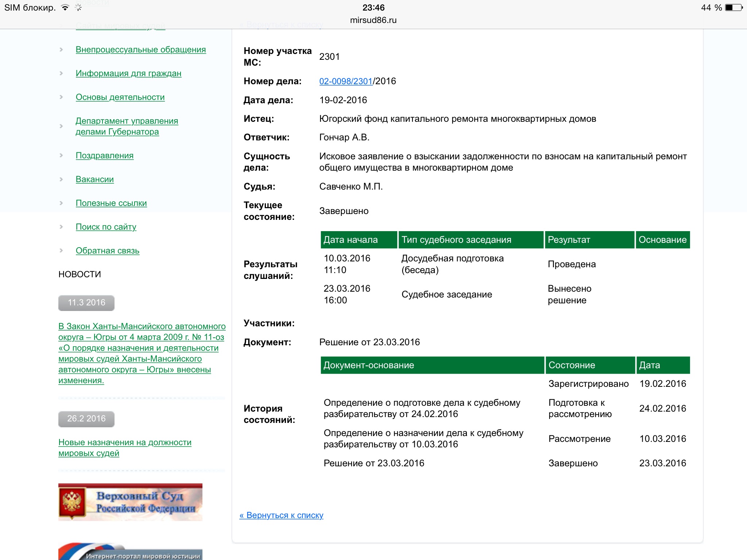Open Информация для граждан menu item
Screen dimensions: 747x560
pos(128,73)
